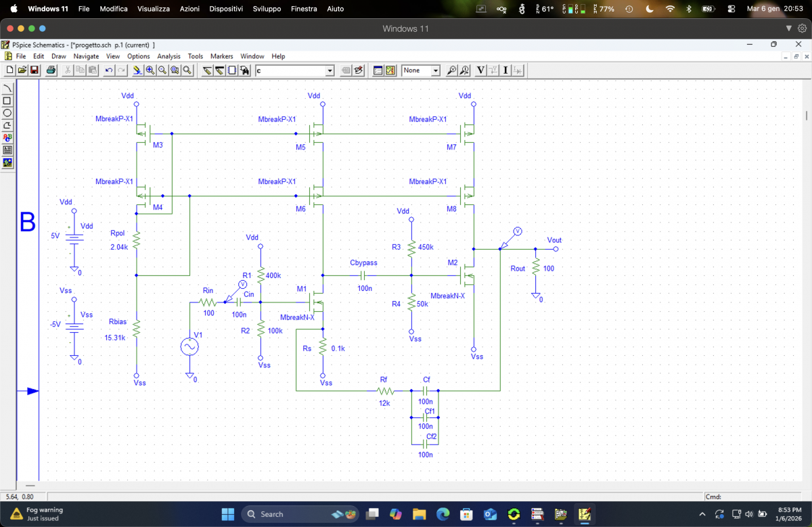
Task: Click the Undo toolbar icon
Action: (109, 70)
